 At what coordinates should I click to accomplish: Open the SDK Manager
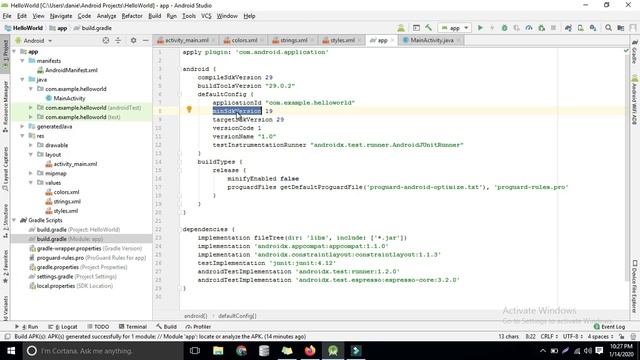point(593,28)
